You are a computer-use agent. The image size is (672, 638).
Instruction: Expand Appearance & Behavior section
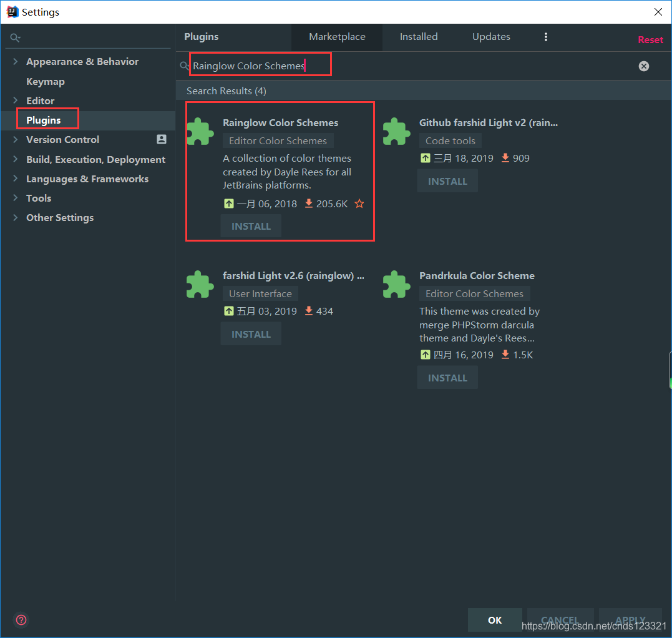16,61
